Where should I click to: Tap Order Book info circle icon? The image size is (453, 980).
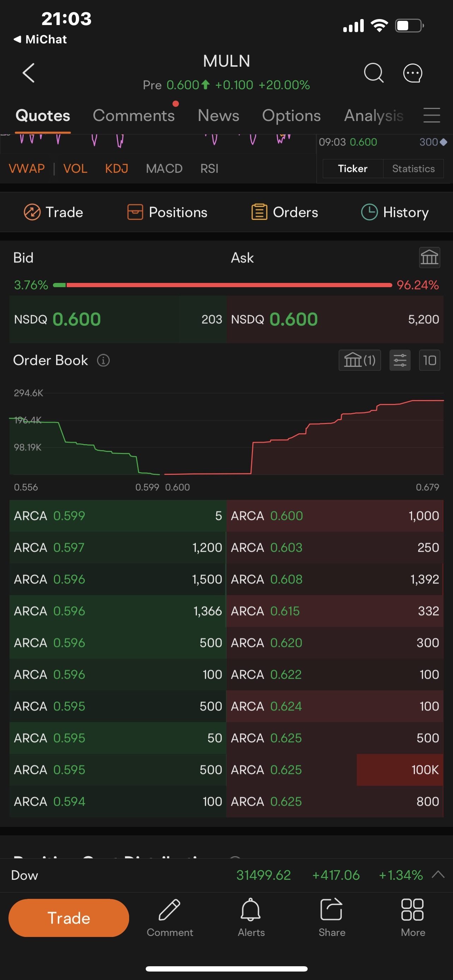coord(103,360)
